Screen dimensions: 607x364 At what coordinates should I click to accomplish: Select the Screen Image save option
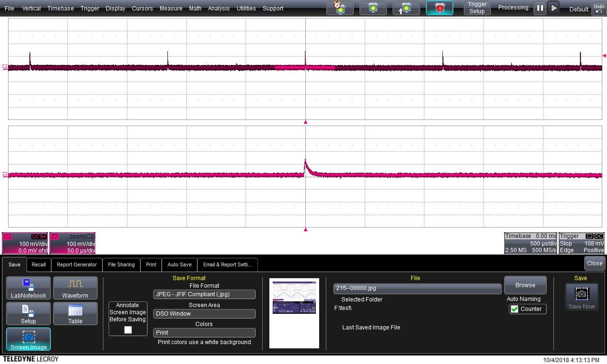28,340
